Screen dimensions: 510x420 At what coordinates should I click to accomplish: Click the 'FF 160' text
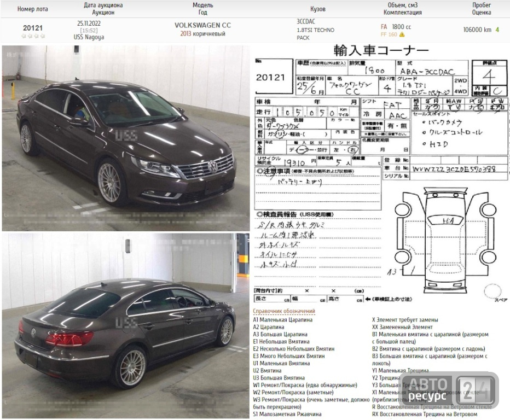(x=389, y=34)
